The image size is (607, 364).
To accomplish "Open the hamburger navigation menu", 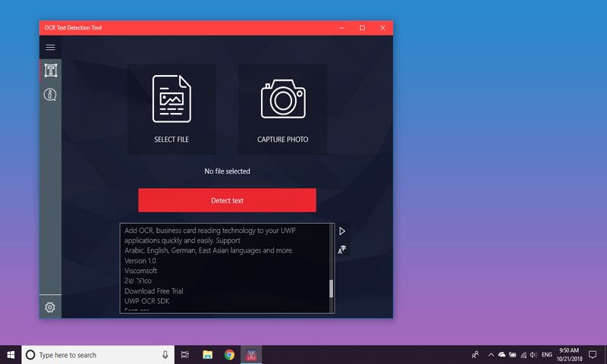I will click(50, 47).
